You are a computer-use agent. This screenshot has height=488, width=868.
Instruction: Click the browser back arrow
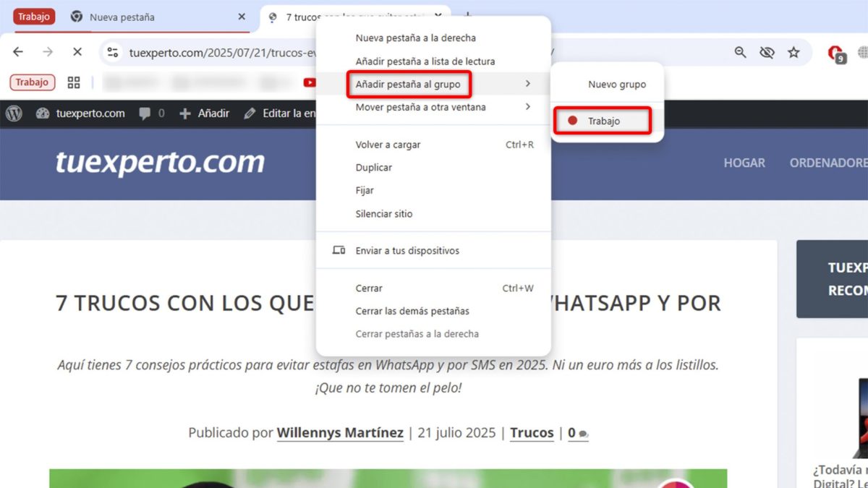(18, 52)
